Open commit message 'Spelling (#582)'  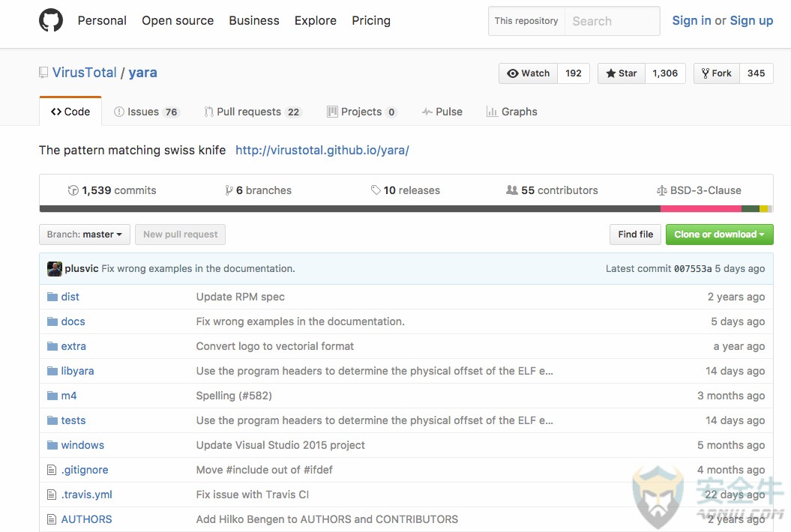[x=234, y=396]
